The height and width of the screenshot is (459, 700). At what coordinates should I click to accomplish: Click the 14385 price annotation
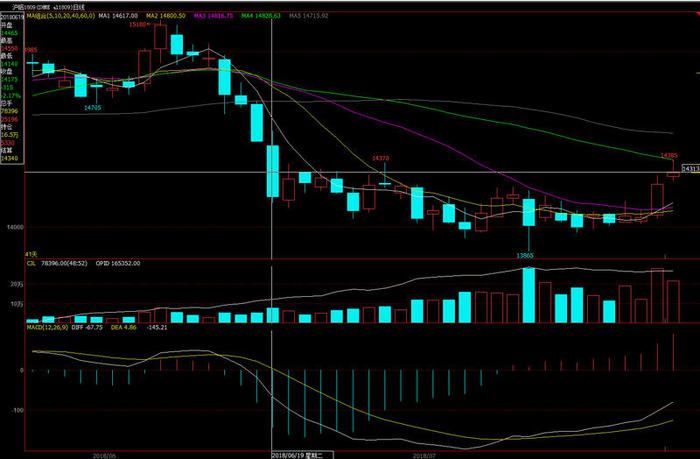click(x=669, y=155)
